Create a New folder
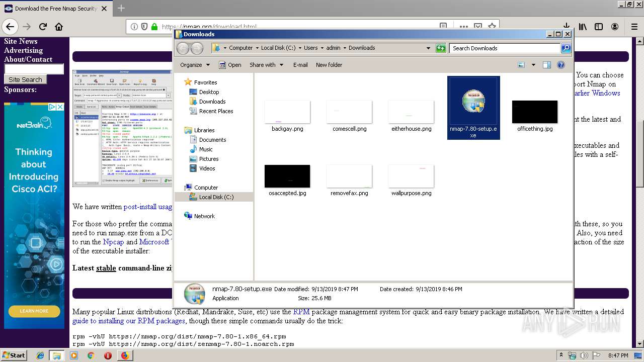 (329, 65)
